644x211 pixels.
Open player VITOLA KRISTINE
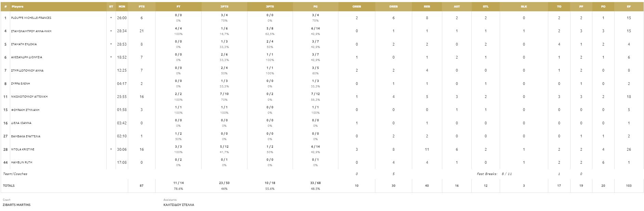pos(23,149)
